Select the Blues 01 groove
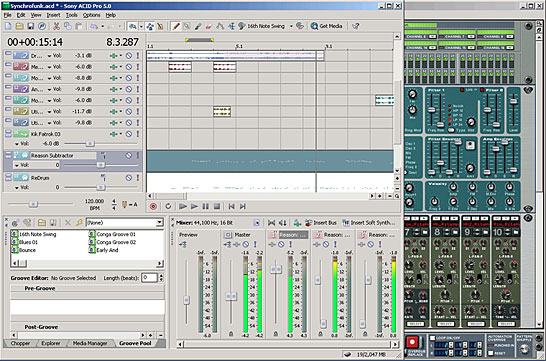 coord(24,242)
